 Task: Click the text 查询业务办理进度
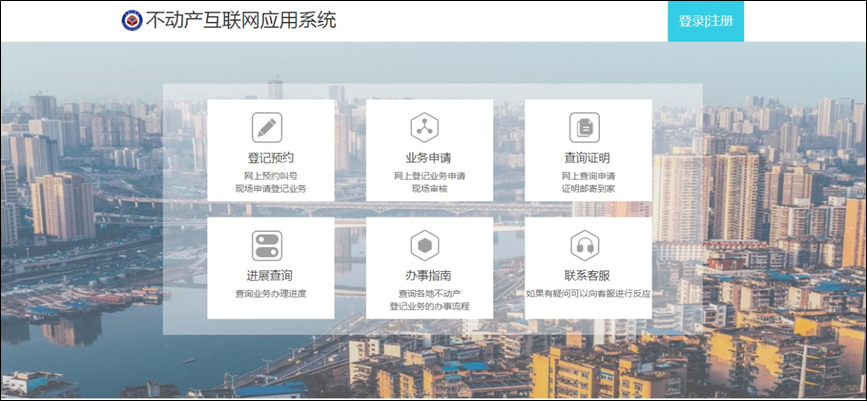point(270,294)
